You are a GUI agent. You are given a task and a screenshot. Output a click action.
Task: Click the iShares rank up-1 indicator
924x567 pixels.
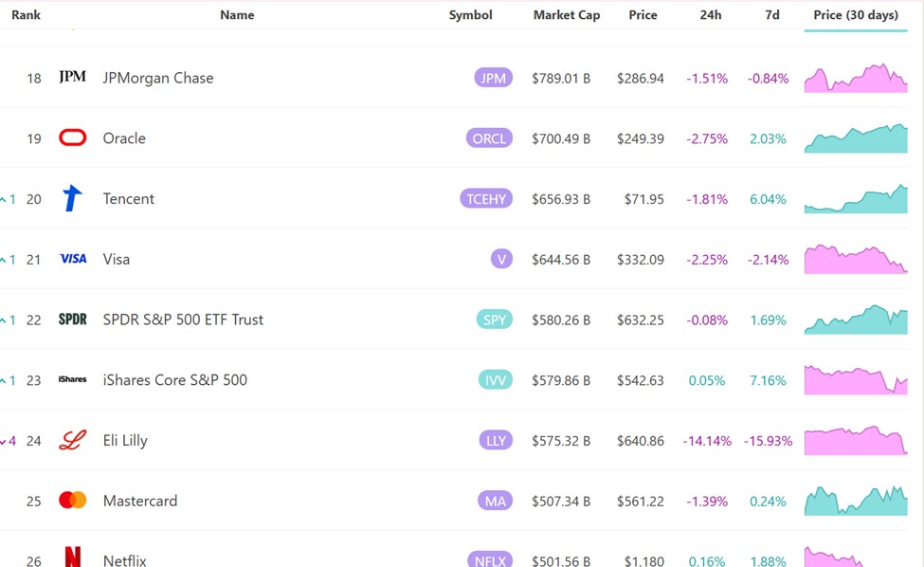tap(9, 380)
